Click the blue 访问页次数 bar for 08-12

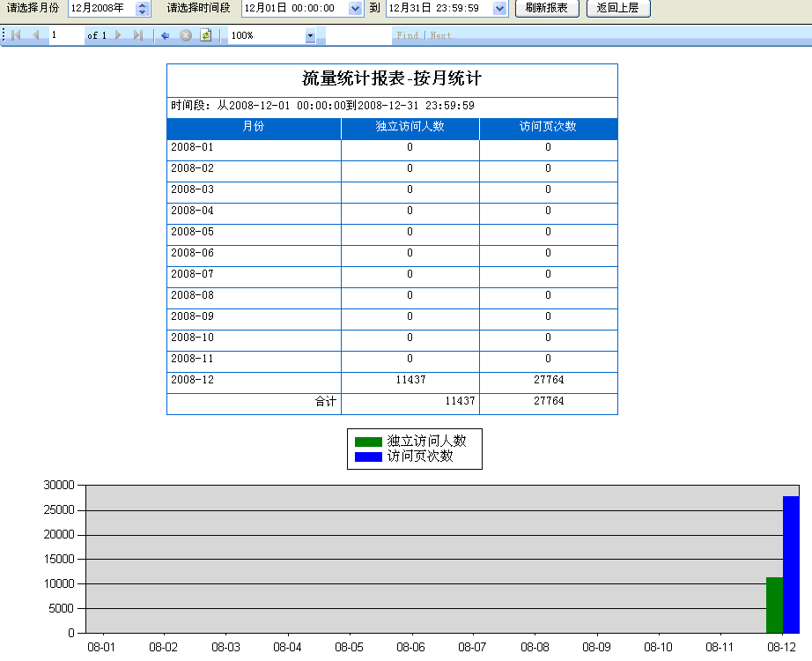point(791,564)
